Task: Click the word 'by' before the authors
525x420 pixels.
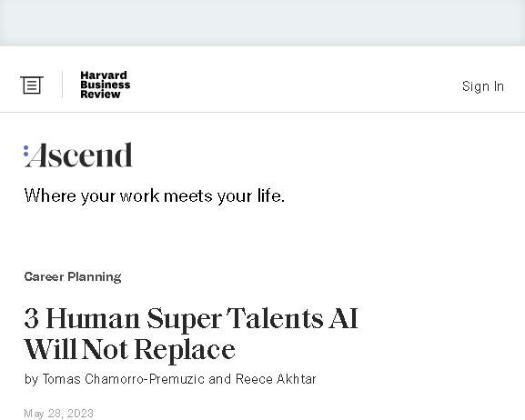Action: click(x=31, y=379)
